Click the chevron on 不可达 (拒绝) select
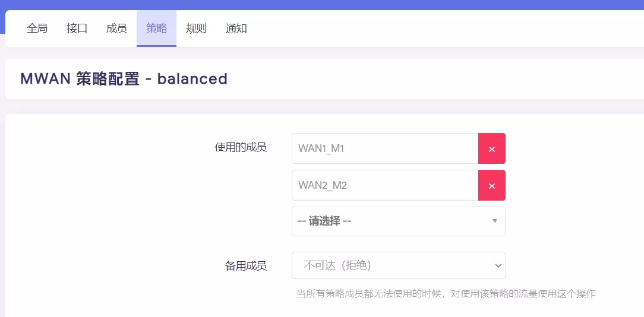644x317 pixels. tap(498, 265)
